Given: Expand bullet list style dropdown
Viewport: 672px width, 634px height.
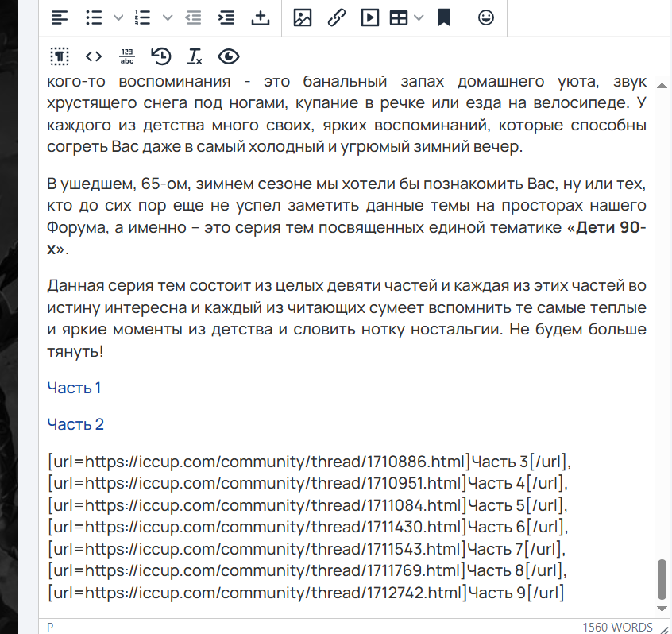Looking at the screenshot, I should click(118, 18).
